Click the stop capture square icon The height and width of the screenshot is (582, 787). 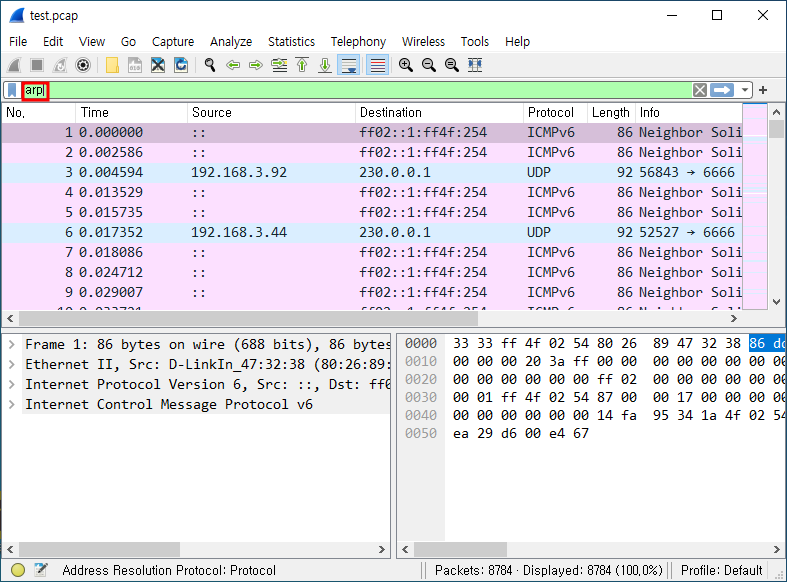point(37,65)
